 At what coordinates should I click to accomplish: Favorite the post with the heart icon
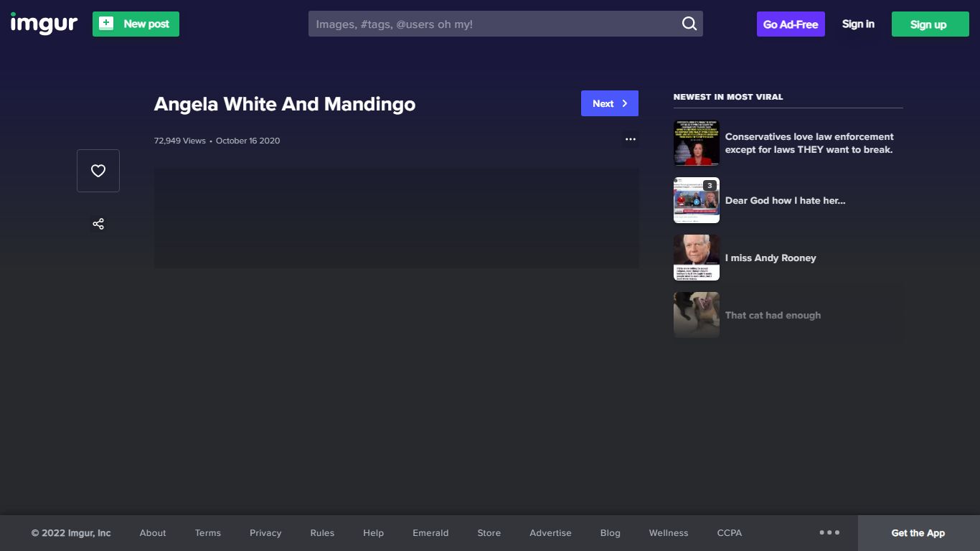[98, 171]
